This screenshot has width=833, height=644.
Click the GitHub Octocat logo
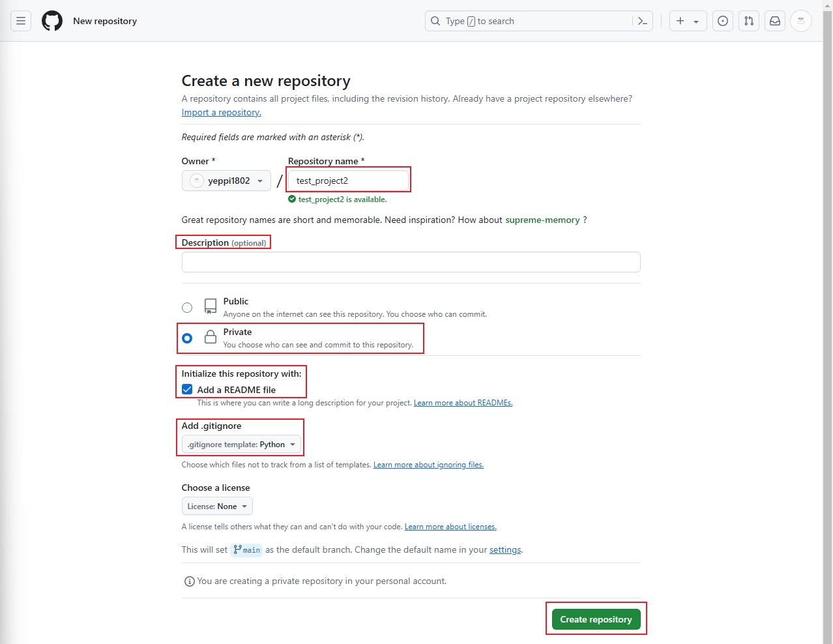pyautogui.click(x=52, y=21)
